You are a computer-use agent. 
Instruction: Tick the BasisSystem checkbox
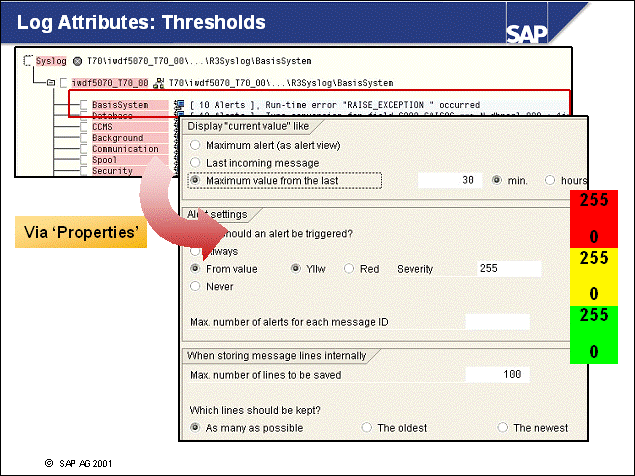pos(82,104)
